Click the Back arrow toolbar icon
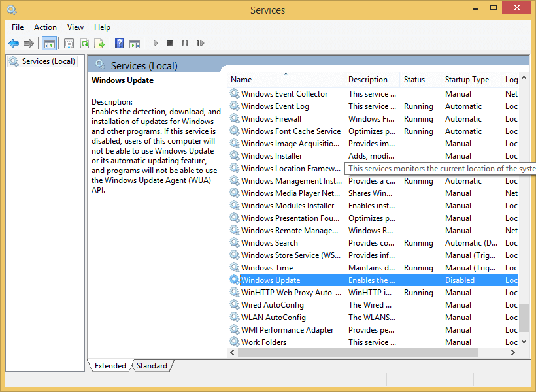This screenshot has height=392, width=536. pos(13,43)
